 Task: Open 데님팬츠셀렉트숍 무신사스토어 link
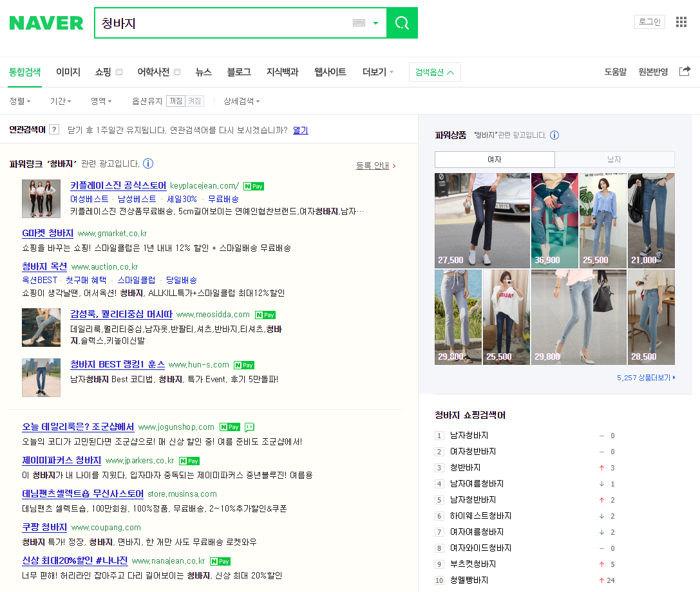point(82,494)
